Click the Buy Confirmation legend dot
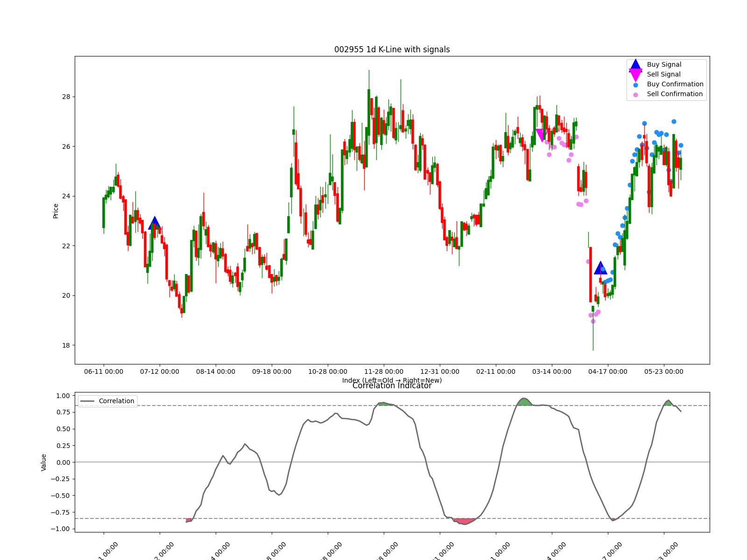 coord(635,85)
